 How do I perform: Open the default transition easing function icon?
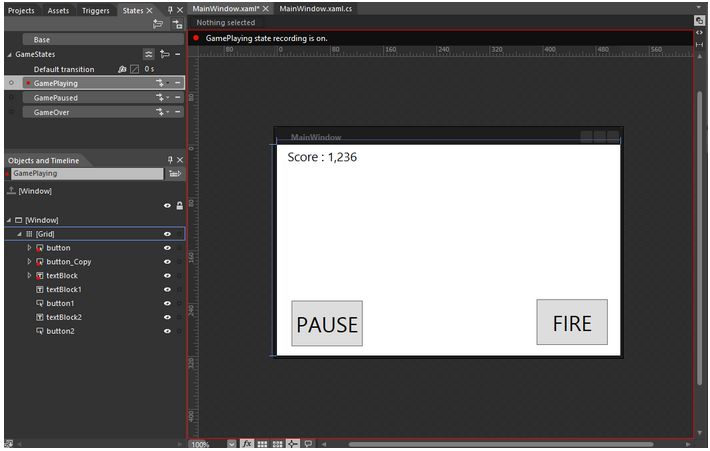pyautogui.click(x=134, y=69)
